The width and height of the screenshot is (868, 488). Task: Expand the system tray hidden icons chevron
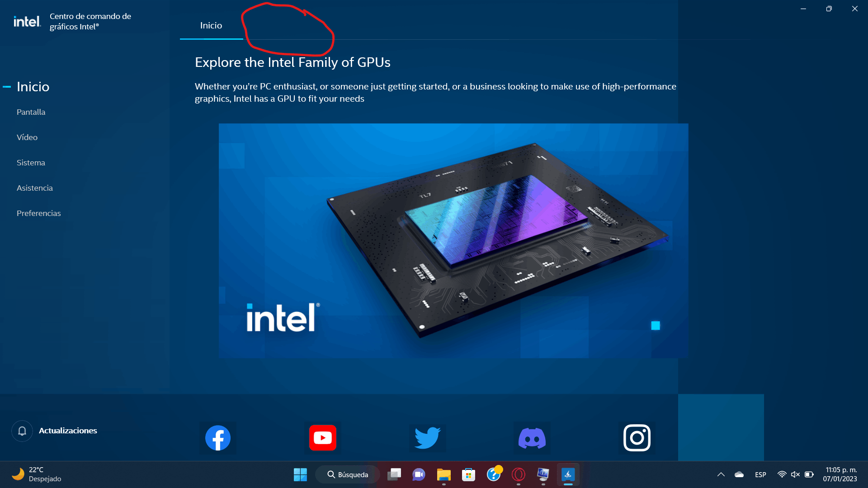pos(721,474)
